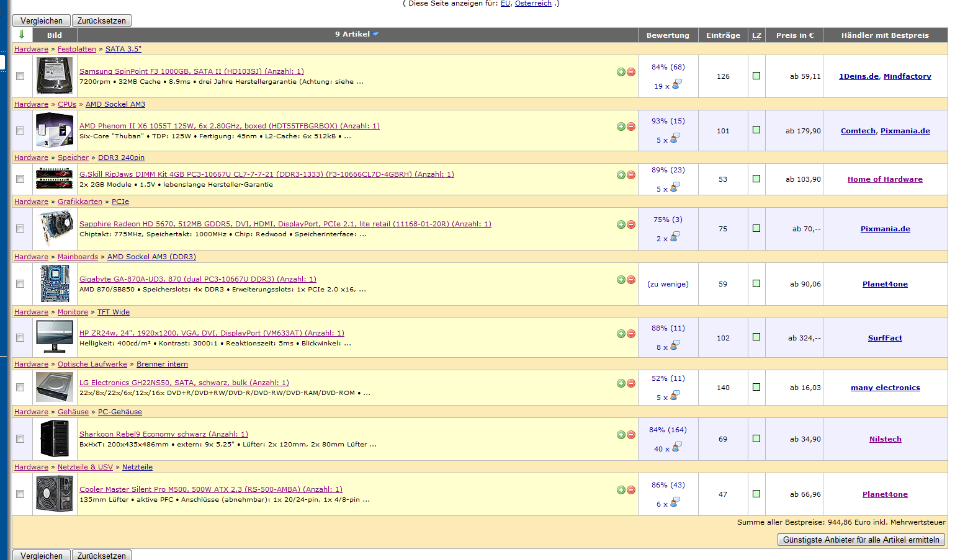This screenshot has width=955, height=560.
Task: Click plus icon on Sapphire Radeon HD 5670 row
Action: click(x=621, y=224)
